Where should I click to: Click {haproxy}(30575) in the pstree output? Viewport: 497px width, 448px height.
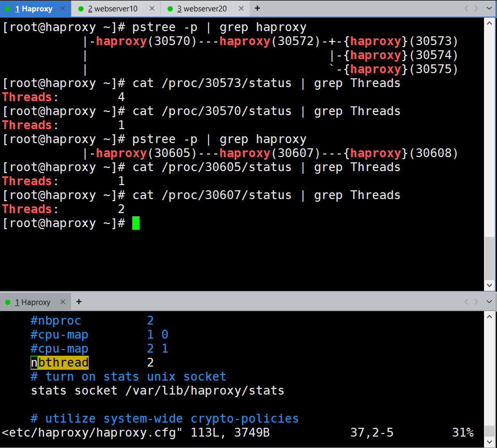pyautogui.click(x=401, y=69)
